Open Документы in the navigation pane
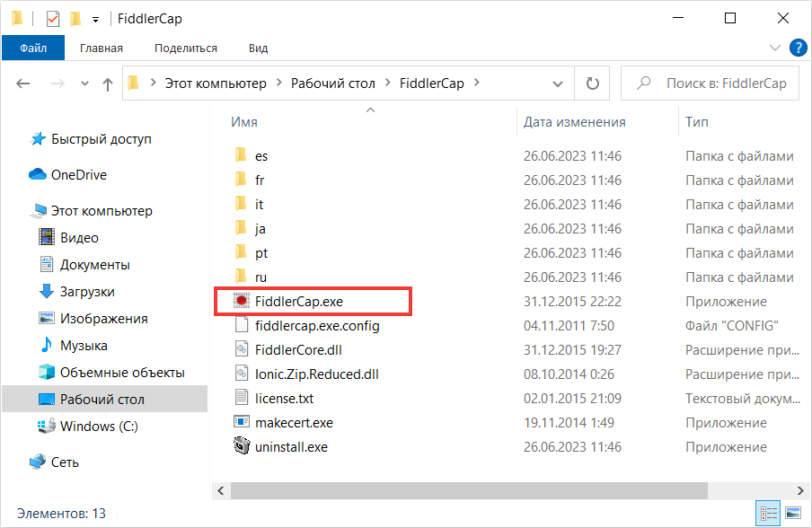 pos(85,265)
